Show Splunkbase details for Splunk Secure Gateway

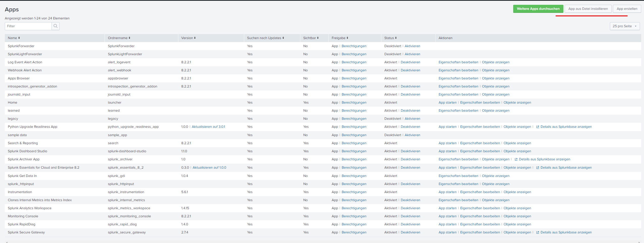pos(566,232)
